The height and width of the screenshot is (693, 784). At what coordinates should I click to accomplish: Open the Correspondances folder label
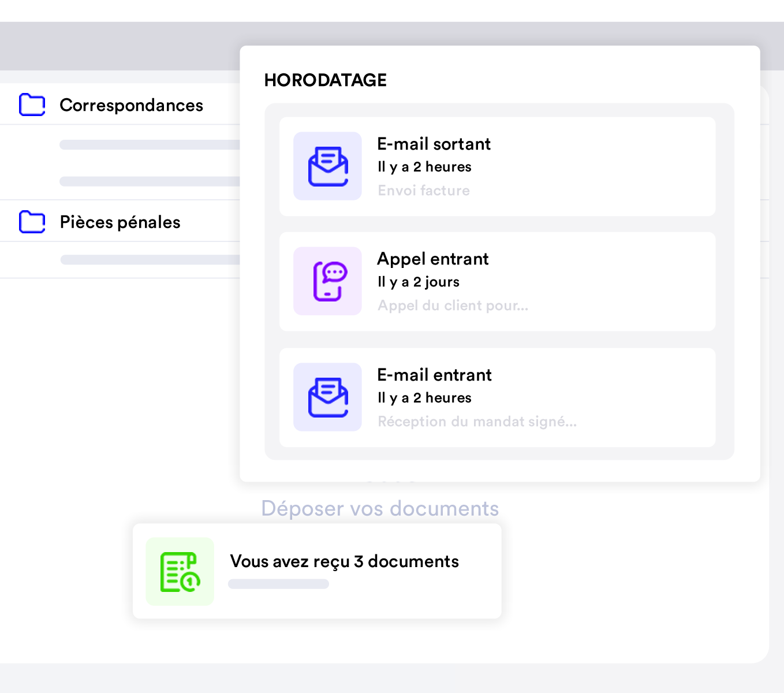pyautogui.click(x=131, y=105)
